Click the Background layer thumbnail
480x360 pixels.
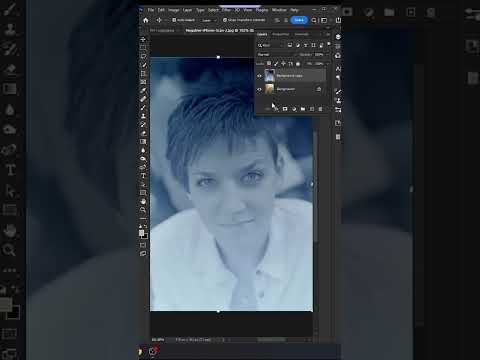click(x=269, y=89)
